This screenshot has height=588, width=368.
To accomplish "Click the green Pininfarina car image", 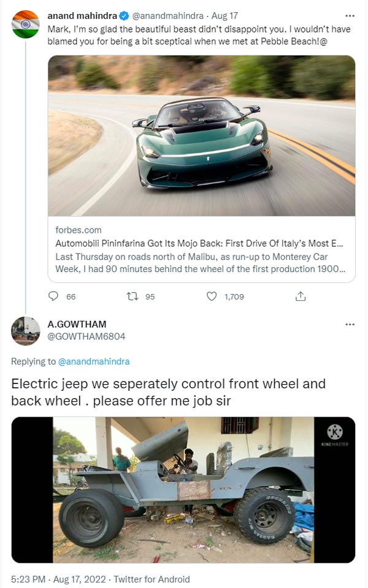I will coord(201,135).
